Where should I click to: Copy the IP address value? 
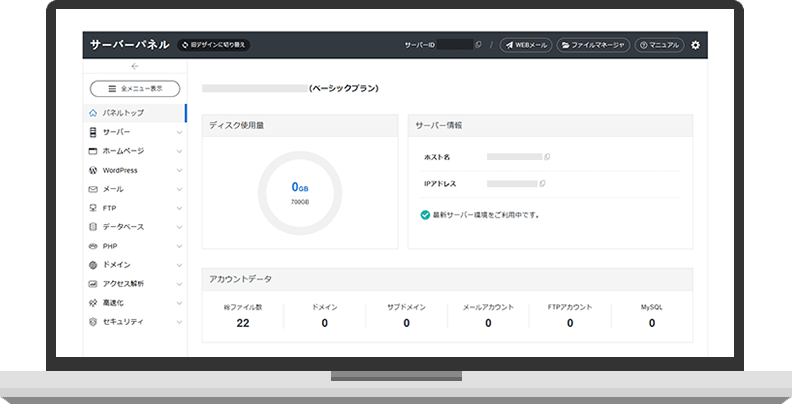(x=542, y=183)
